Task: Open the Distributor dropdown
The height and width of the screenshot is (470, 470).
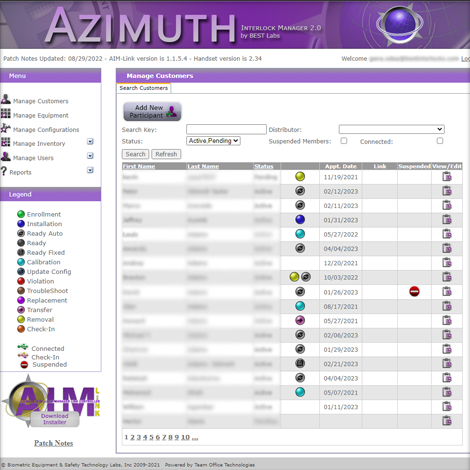Action: coord(391,129)
